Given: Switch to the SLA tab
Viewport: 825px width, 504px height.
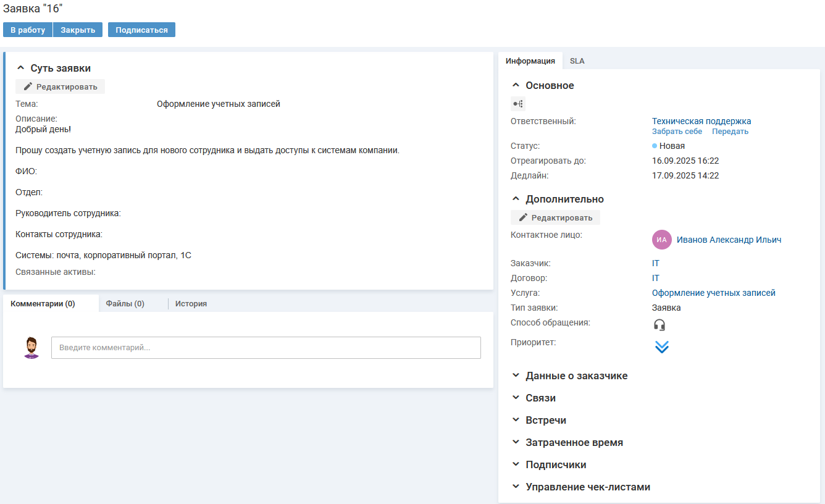Looking at the screenshot, I should [577, 61].
